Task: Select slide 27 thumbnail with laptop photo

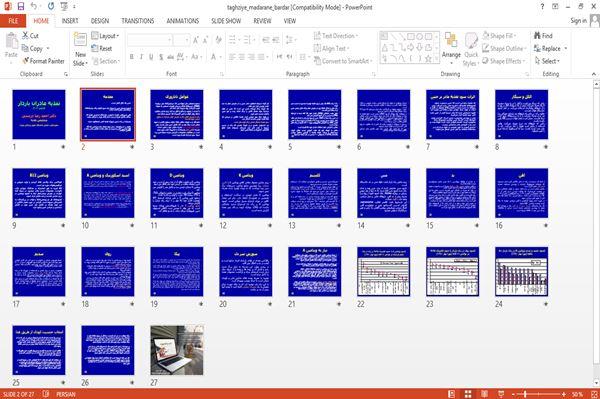Action: 177,350
